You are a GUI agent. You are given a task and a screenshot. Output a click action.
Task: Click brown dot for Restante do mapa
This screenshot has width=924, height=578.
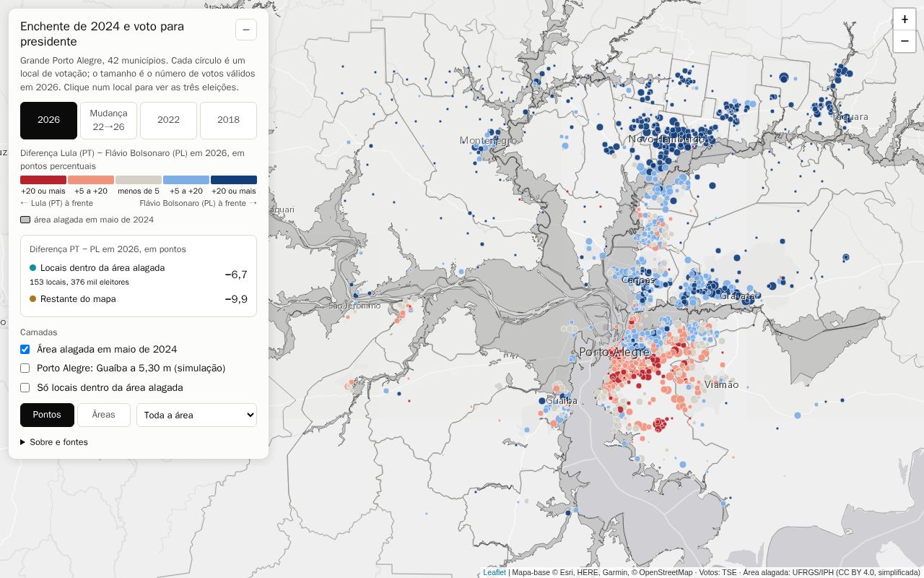point(33,299)
